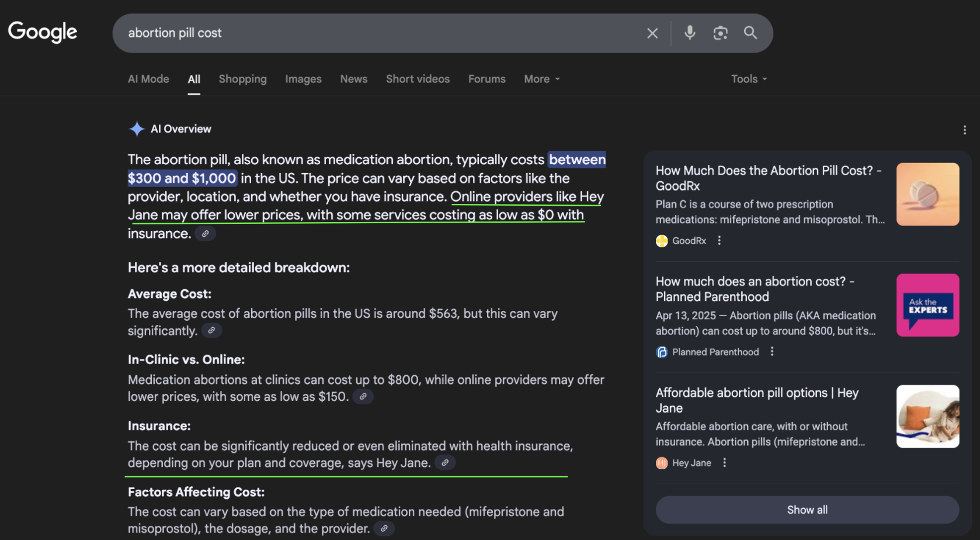The width and height of the screenshot is (980, 540).
Task: Click the 'Average Cost:' heading
Action: (169, 294)
